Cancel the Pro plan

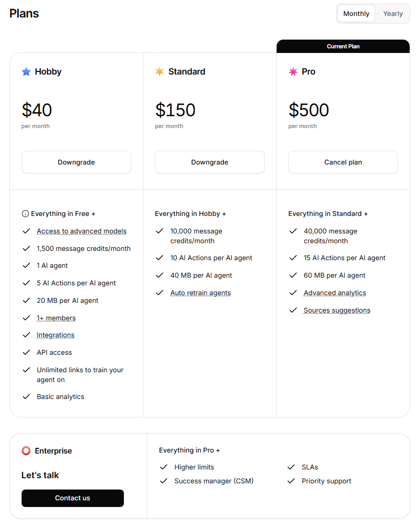pyautogui.click(x=343, y=162)
